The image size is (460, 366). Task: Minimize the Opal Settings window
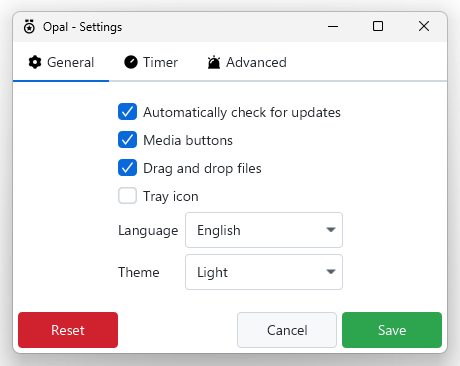click(x=333, y=26)
